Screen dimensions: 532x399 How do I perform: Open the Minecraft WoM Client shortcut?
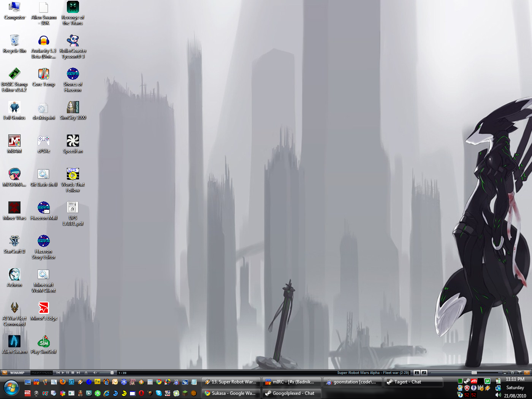44,281
